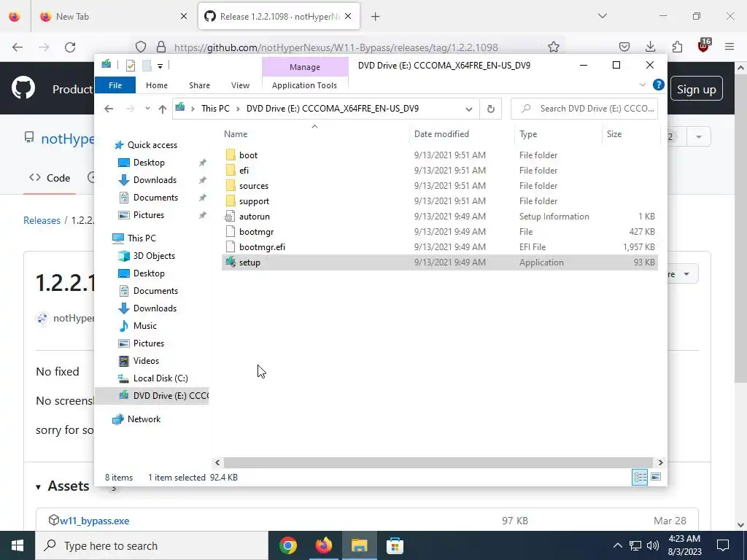Open the Firefox downloads panel
This screenshot has width=747, height=560.
click(x=650, y=47)
